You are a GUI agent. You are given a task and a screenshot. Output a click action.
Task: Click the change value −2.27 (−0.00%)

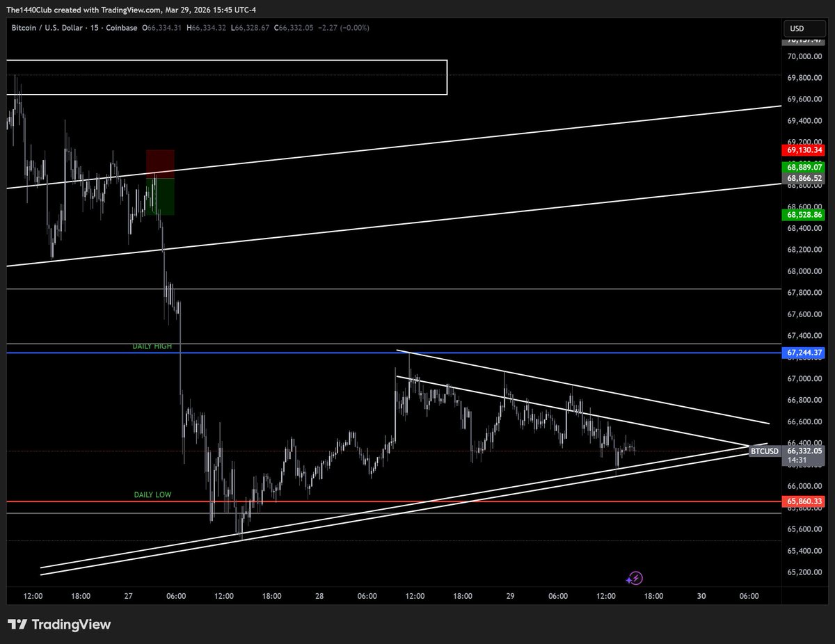(x=344, y=28)
